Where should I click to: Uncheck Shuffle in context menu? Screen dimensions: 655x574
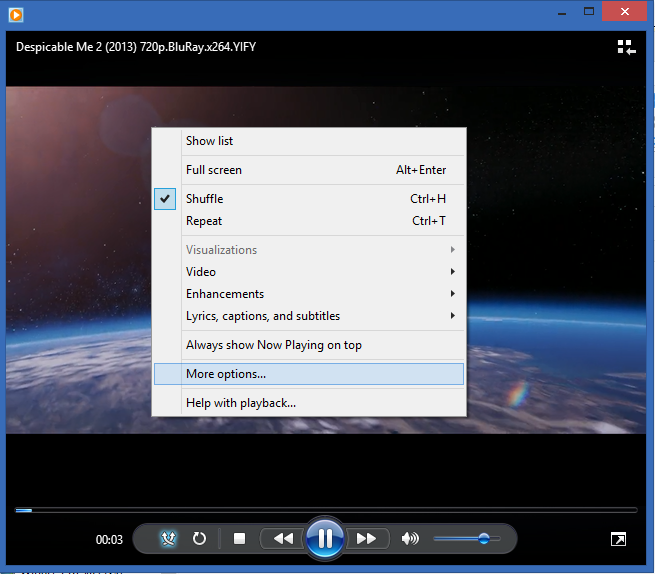tap(309, 199)
